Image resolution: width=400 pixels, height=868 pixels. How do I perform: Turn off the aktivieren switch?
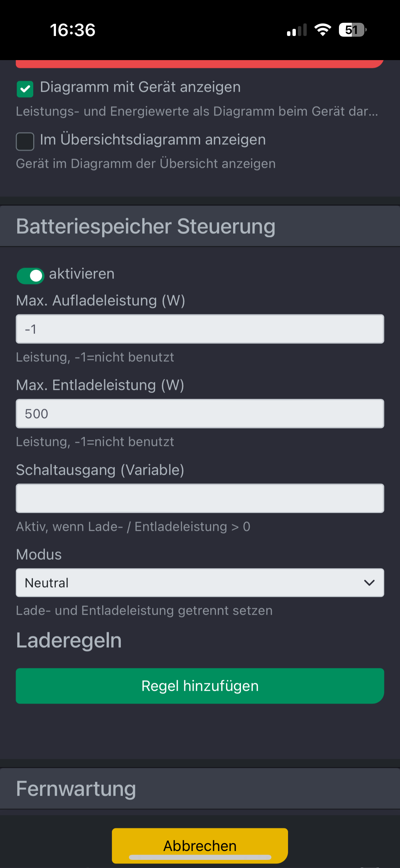(x=31, y=276)
